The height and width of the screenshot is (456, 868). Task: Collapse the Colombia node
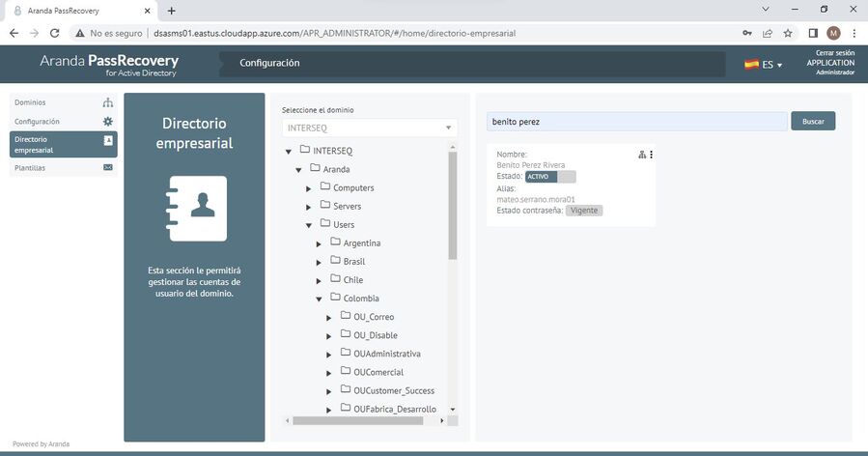coord(319,299)
